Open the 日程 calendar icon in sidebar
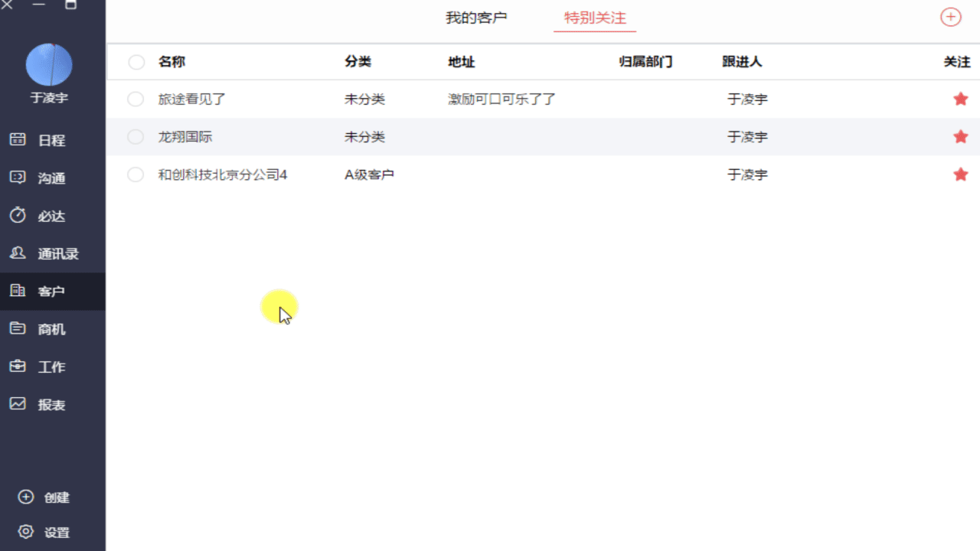The height and width of the screenshot is (551, 980). [18, 140]
